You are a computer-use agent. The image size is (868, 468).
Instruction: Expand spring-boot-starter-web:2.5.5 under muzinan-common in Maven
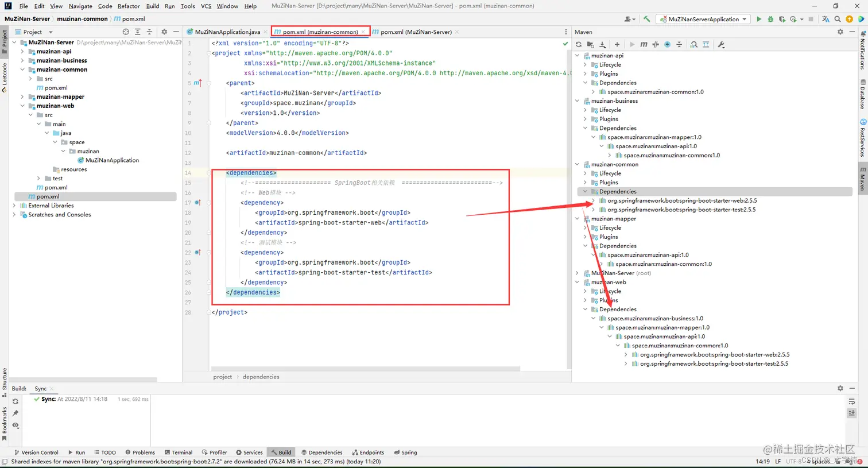[594, 200]
